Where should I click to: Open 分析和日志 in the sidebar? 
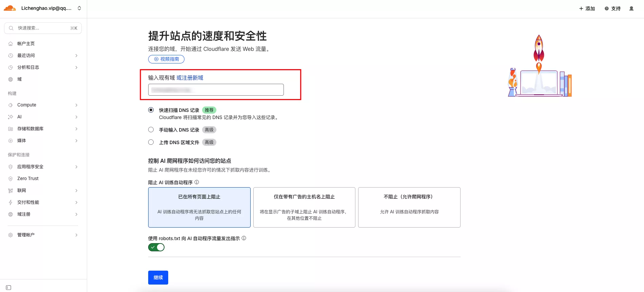[x=28, y=67]
